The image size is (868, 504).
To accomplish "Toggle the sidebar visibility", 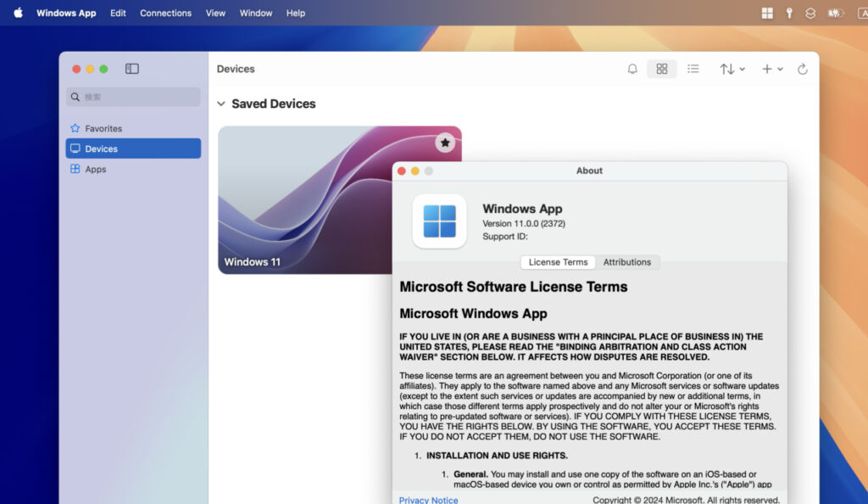I will pos(132,69).
